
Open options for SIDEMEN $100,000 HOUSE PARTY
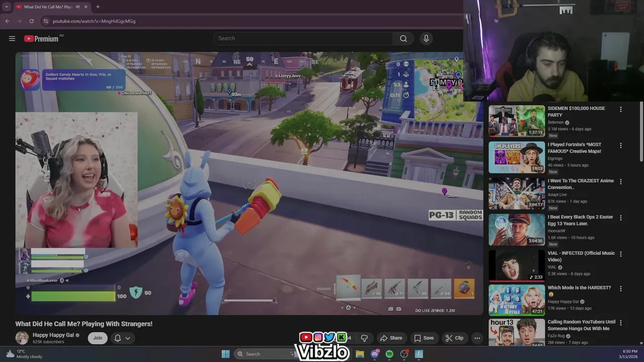[620, 109]
